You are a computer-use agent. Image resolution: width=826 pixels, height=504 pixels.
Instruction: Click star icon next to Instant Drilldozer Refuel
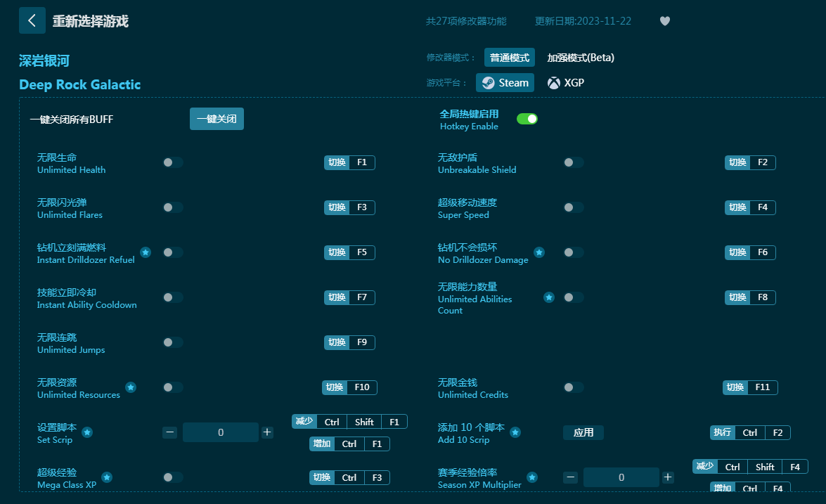146,252
